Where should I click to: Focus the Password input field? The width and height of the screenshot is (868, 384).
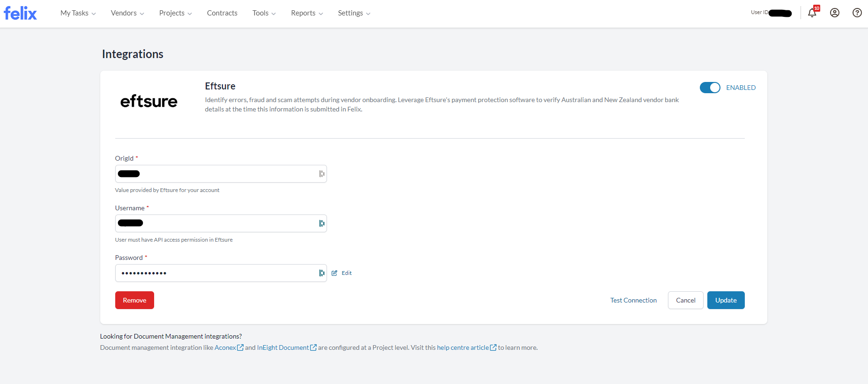point(221,273)
